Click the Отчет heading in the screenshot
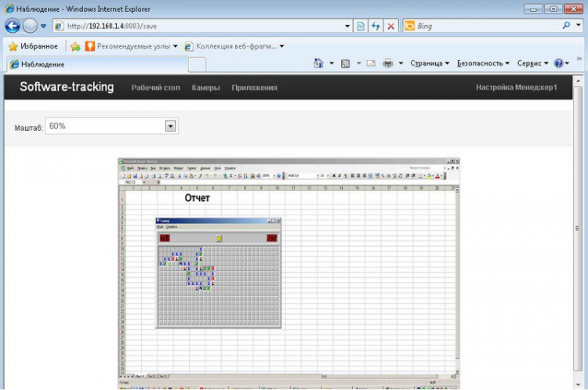The height and width of the screenshot is (390, 588). pyautogui.click(x=198, y=198)
